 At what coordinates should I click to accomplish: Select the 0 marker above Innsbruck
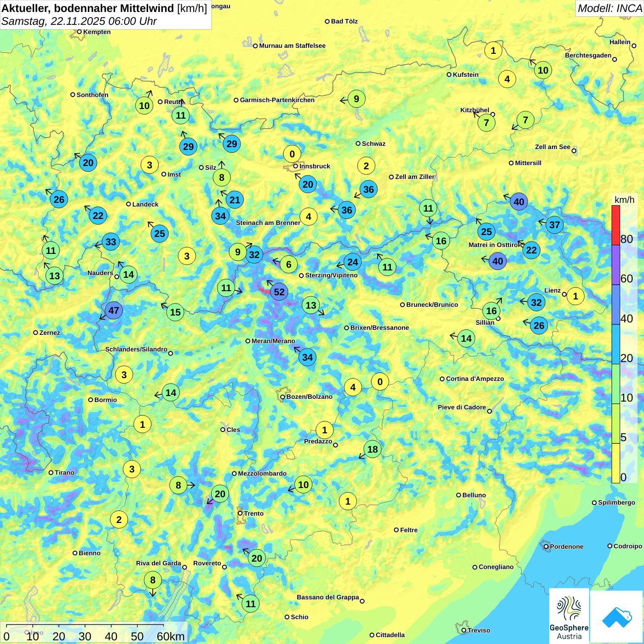pyautogui.click(x=292, y=154)
